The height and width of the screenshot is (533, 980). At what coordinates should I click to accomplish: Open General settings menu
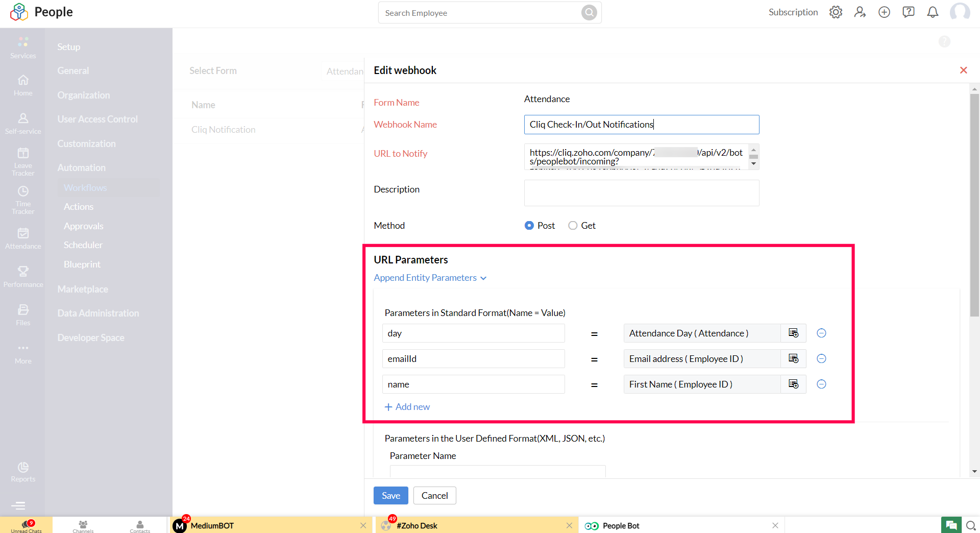[73, 71]
